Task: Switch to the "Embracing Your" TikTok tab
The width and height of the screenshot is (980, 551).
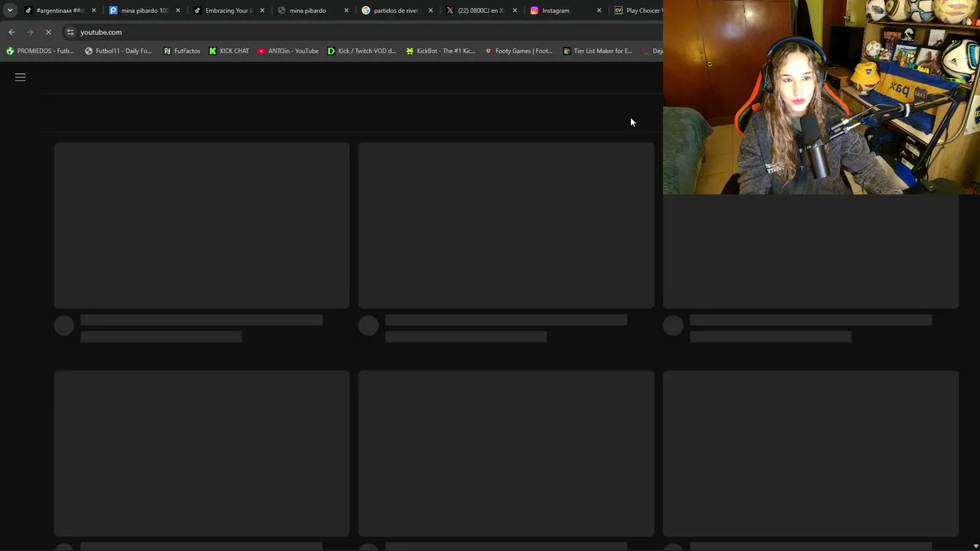Action: point(228,11)
